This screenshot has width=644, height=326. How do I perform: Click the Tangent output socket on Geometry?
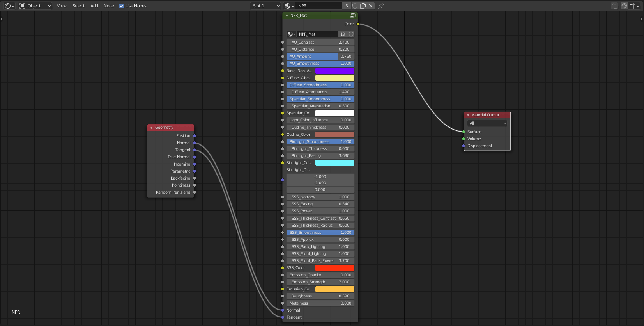(195, 150)
